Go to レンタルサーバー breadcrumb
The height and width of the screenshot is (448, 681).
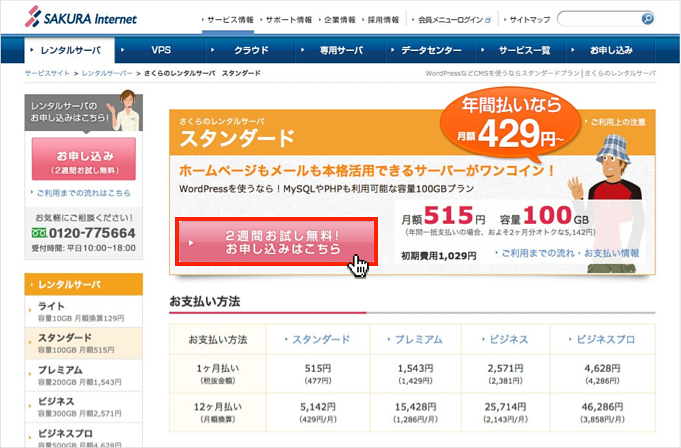coord(107,73)
